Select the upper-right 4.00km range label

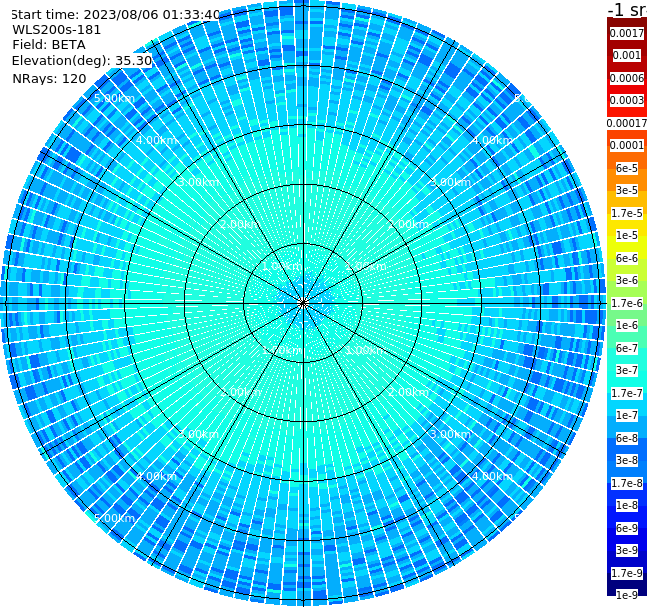pos(492,140)
